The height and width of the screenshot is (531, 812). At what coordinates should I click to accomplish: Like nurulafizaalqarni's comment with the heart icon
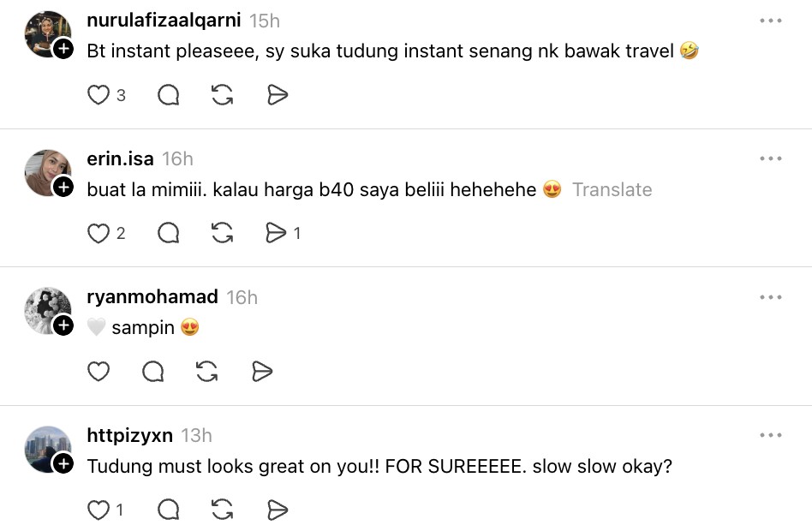99,95
